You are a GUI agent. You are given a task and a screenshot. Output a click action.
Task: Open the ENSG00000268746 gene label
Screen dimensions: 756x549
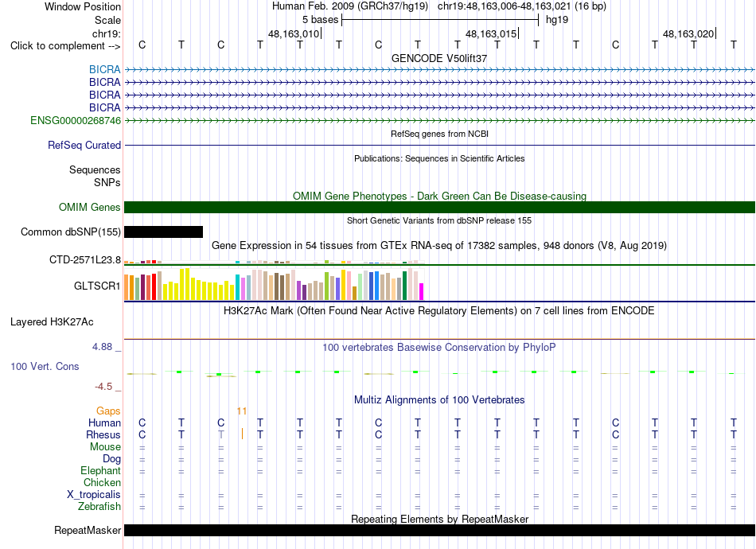click(x=76, y=120)
